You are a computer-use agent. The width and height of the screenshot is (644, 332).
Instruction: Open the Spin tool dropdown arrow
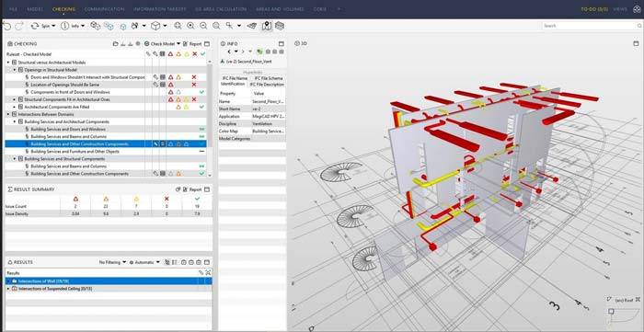pyautogui.click(x=53, y=26)
